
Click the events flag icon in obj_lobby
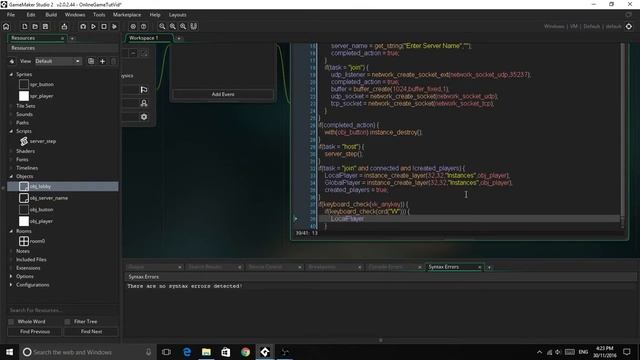click(144, 90)
